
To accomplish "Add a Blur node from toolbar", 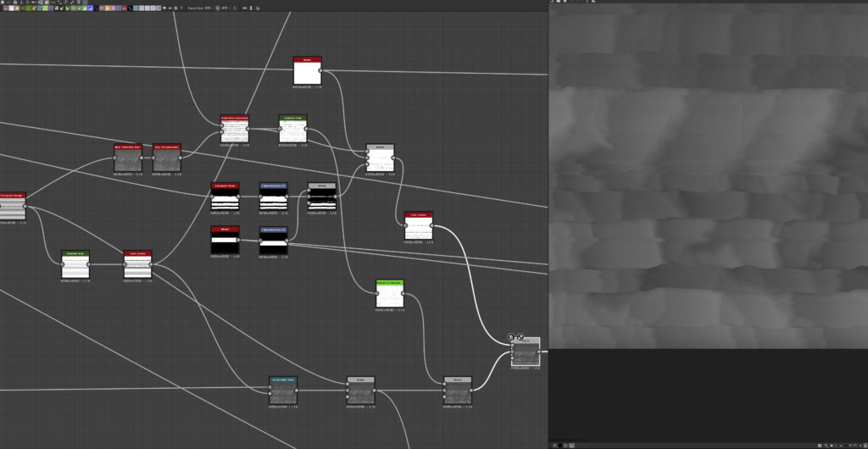I will (17, 8).
